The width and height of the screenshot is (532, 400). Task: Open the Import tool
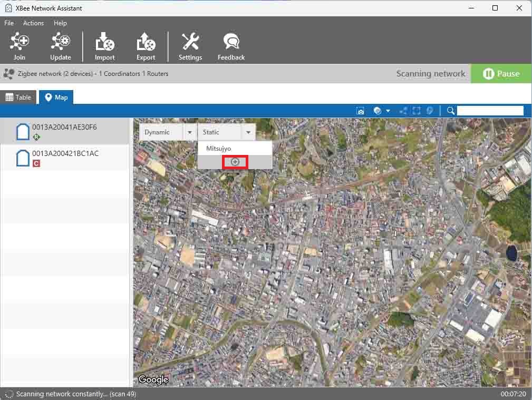coord(104,46)
